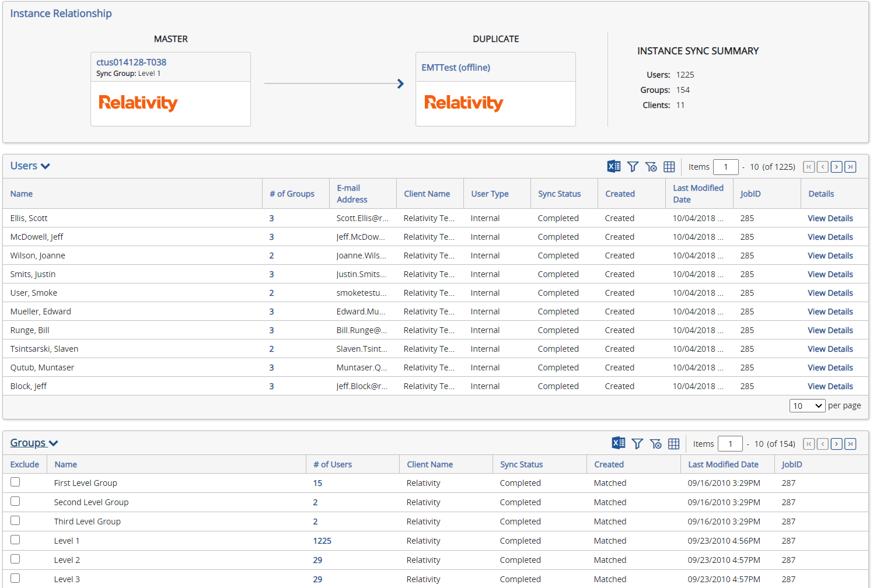873x588 pixels.
Task: Sort Groups by # of Users column
Action: point(333,464)
